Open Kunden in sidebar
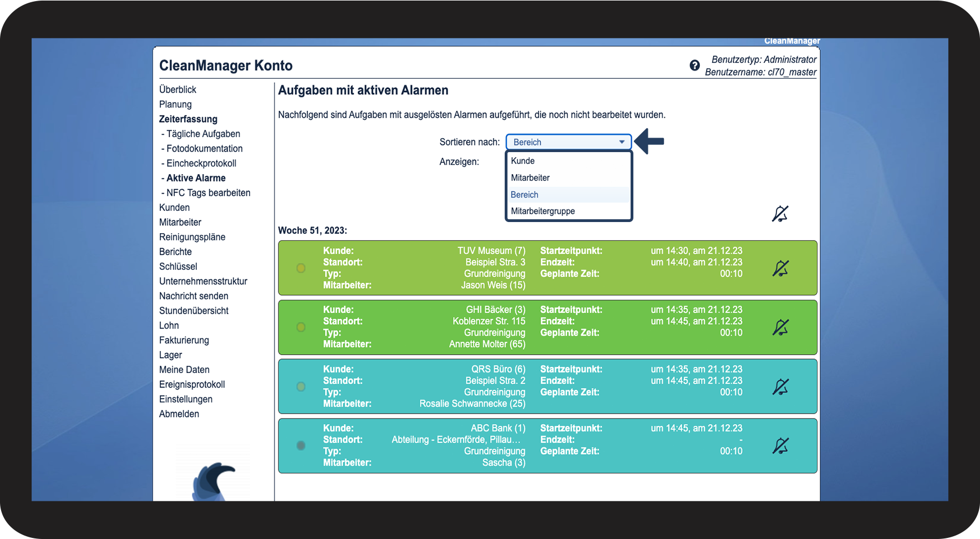Viewport: 980px width, 539px height. 174,208
